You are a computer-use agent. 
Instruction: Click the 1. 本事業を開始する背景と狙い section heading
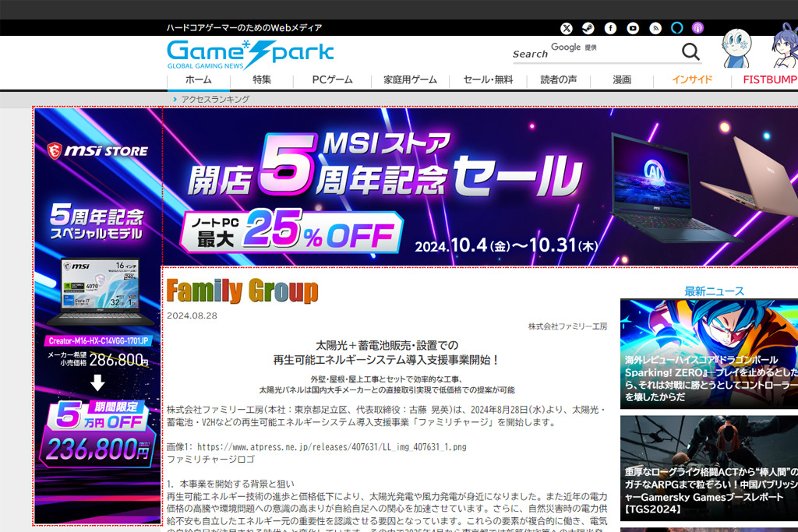pos(231,484)
